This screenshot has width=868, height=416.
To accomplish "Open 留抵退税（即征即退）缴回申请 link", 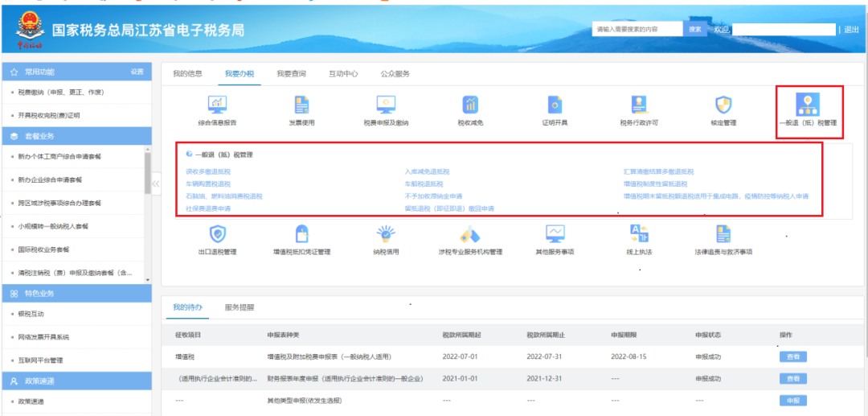I will point(449,208).
